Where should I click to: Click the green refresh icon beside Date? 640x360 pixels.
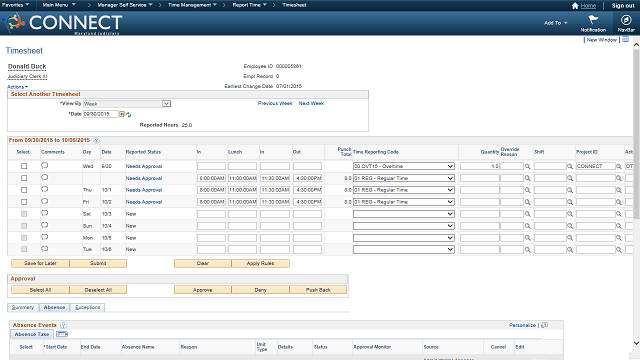click(x=129, y=115)
